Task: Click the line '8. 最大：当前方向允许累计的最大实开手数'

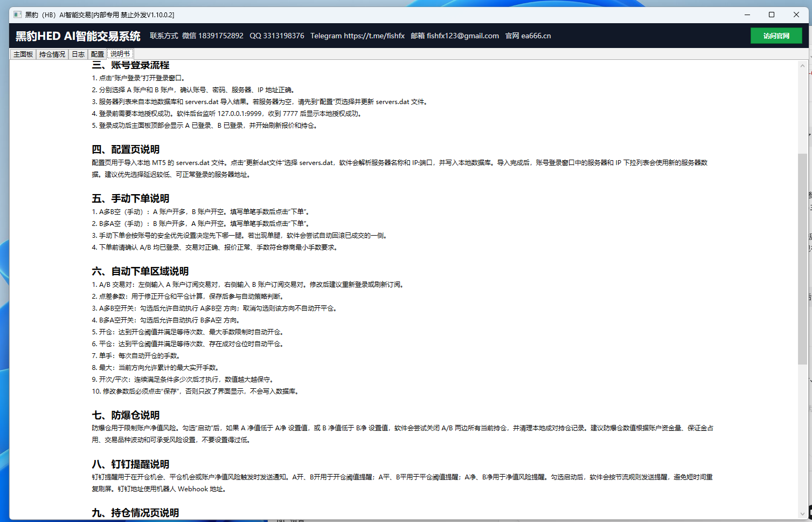Action: [155, 368]
